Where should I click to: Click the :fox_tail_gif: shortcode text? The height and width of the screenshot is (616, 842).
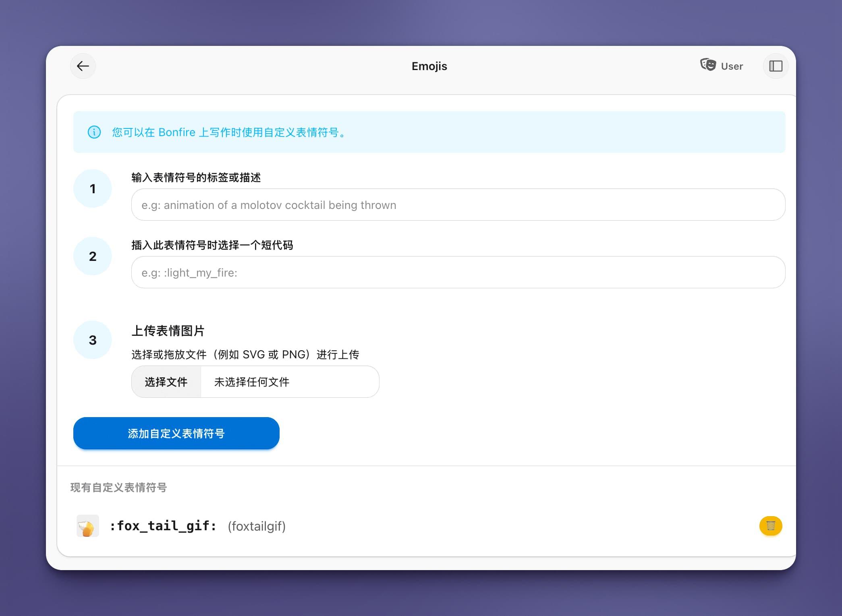pos(163,526)
